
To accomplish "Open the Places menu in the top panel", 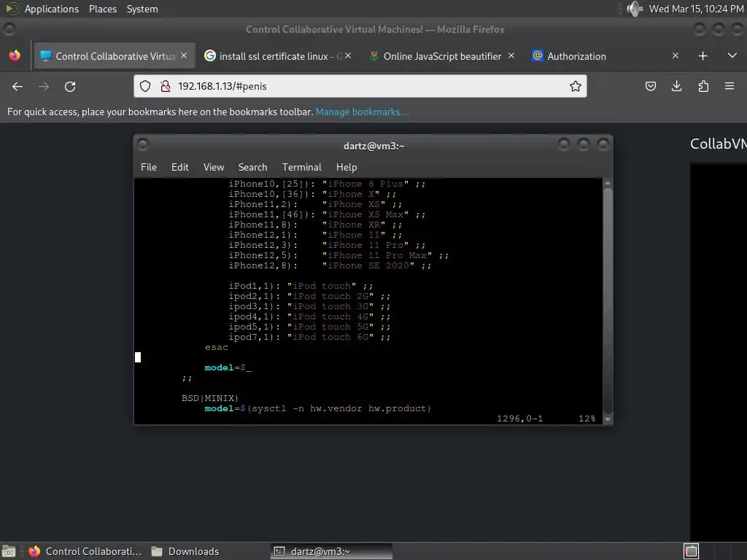I will click(103, 9).
